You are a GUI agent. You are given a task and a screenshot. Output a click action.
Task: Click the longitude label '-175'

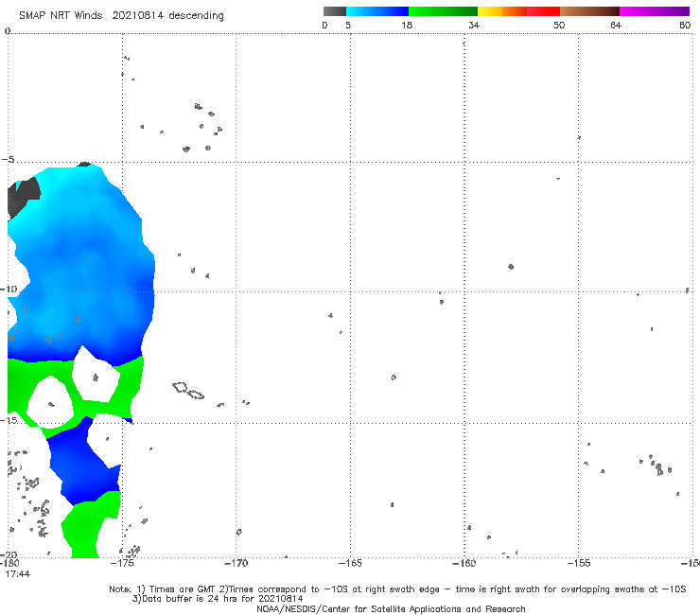(122, 563)
